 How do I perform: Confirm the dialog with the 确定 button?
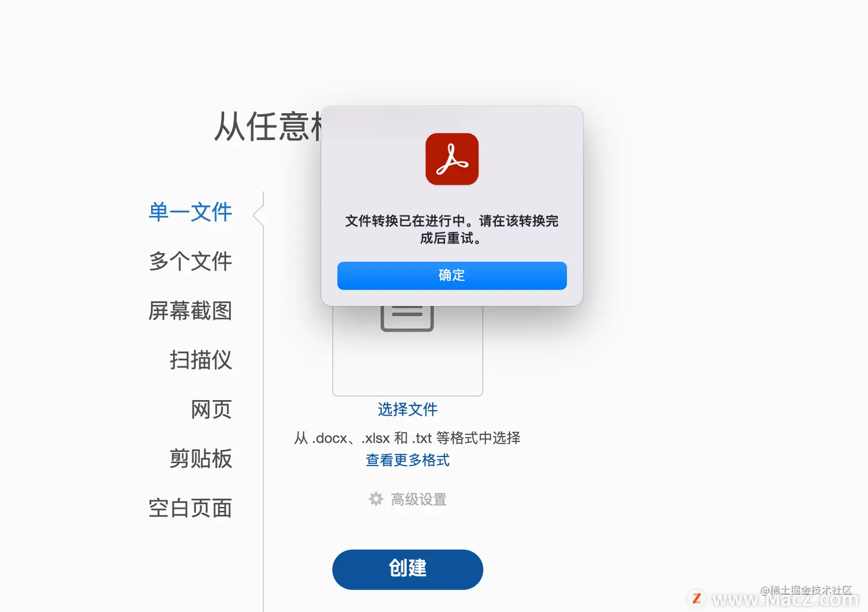click(x=452, y=276)
